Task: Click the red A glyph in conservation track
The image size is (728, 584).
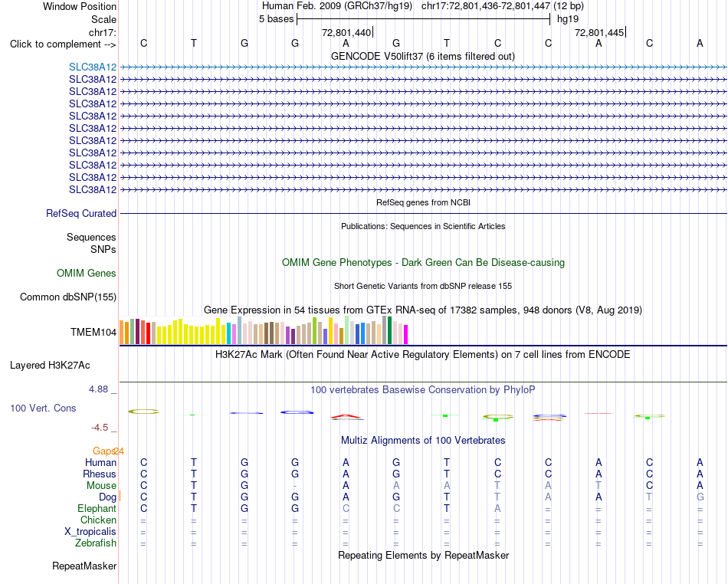Action: pyautogui.click(x=346, y=417)
